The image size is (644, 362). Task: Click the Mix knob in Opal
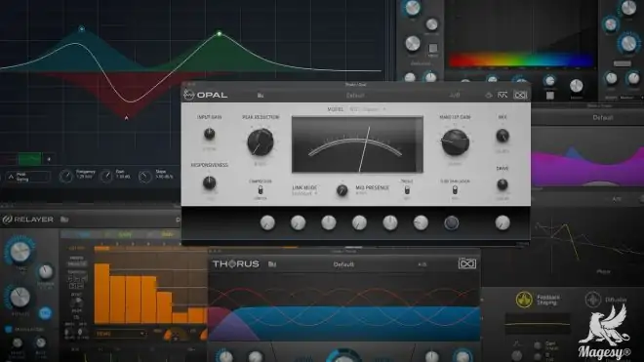[x=503, y=136]
